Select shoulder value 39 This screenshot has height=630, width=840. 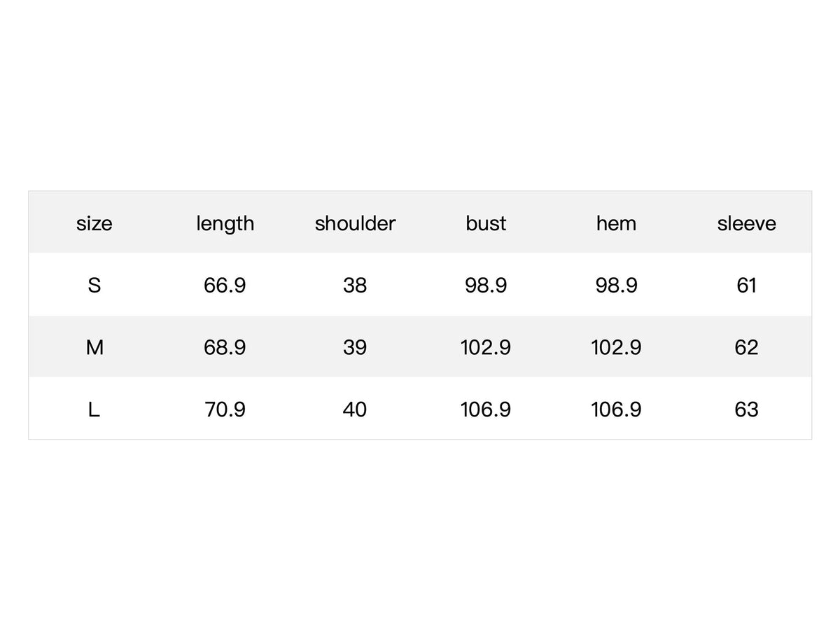[355, 347]
